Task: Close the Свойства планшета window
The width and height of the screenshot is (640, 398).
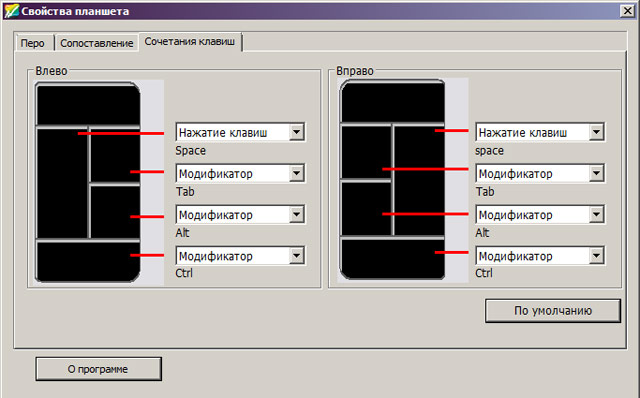Action: coord(627,11)
